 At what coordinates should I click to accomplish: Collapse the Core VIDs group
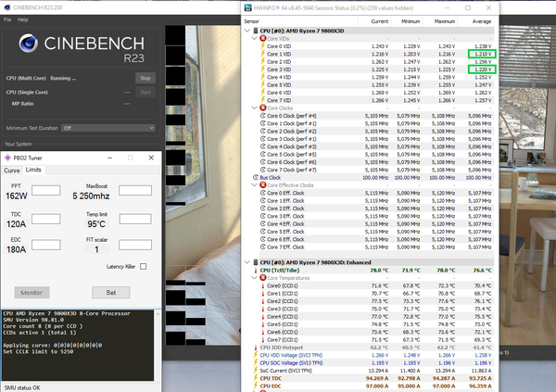pyautogui.click(x=254, y=39)
